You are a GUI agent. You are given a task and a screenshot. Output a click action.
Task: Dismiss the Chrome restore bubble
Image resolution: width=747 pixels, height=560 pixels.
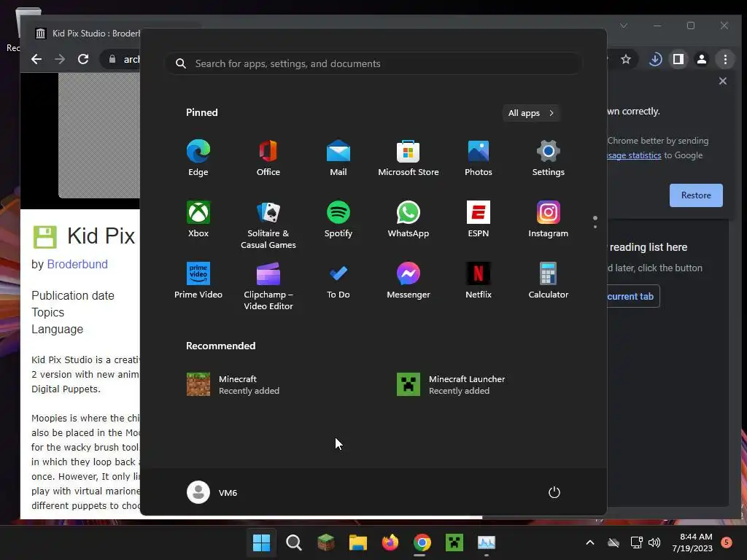(x=723, y=81)
